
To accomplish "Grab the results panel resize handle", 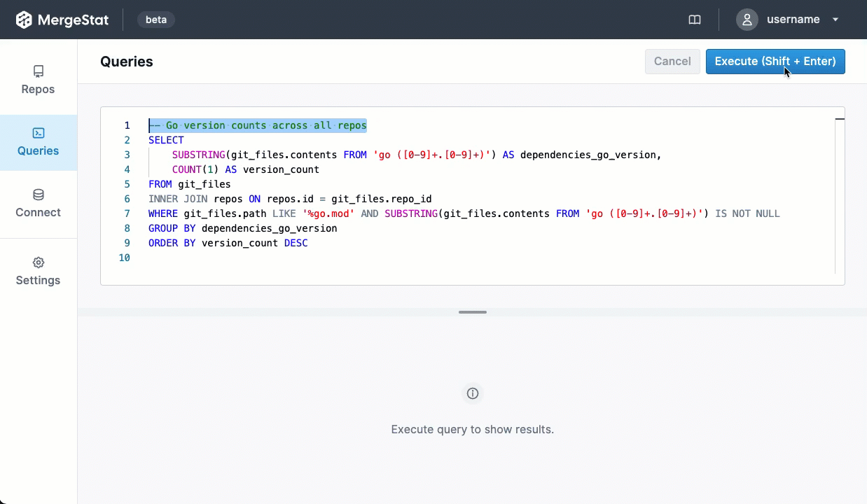I will pyautogui.click(x=473, y=312).
